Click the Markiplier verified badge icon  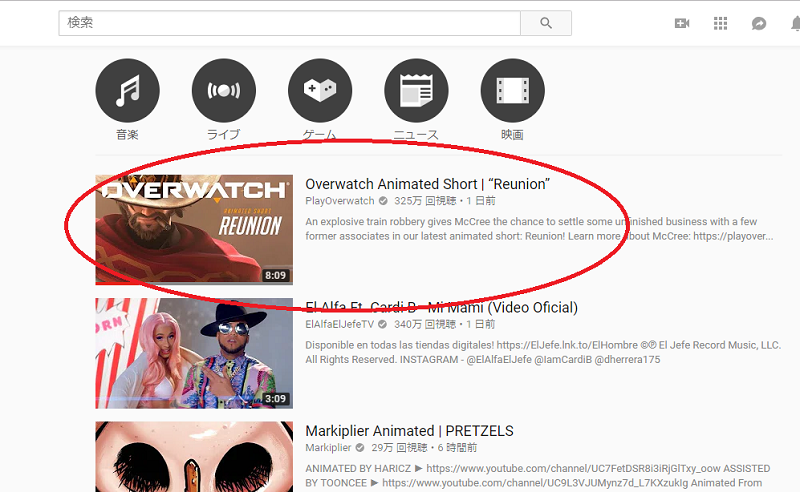coord(360,448)
